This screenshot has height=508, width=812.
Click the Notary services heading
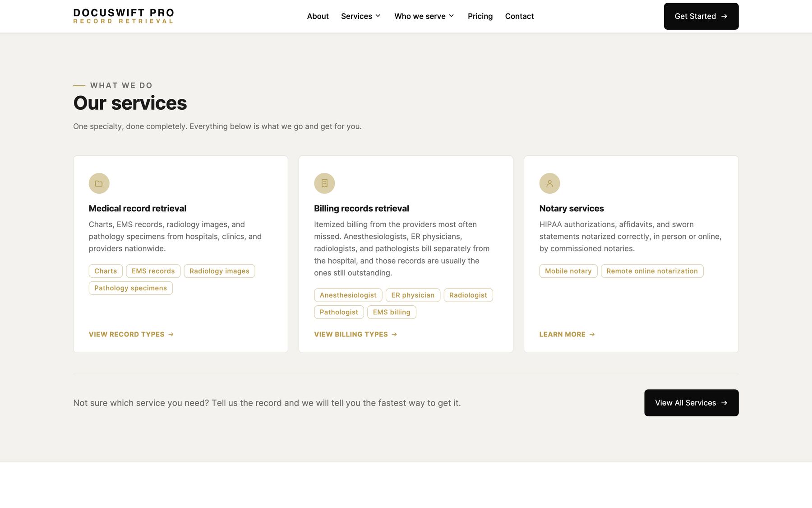click(572, 209)
